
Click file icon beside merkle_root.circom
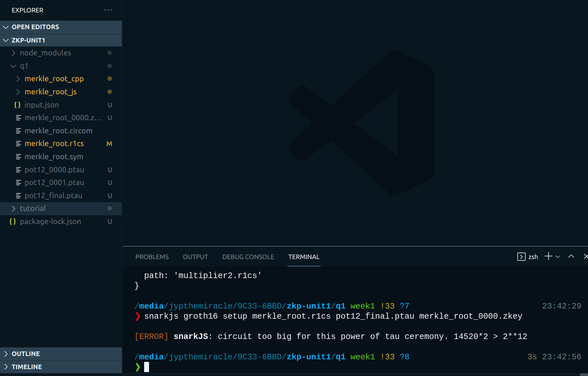coord(18,131)
